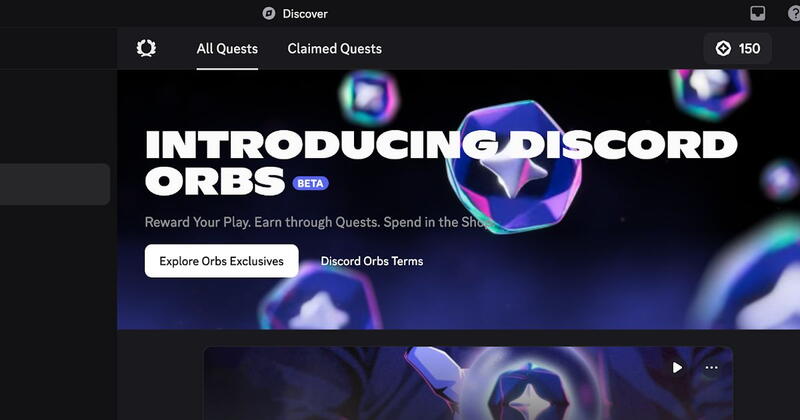800x420 pixels.
Task: Click the large central orb in the banner
Action: click(514, 166)
